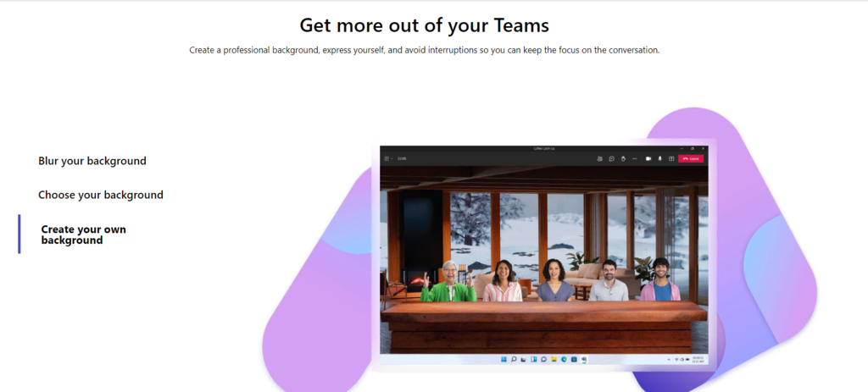Click the Search magnifier icon in the taskbar

(x=514, y=359)
